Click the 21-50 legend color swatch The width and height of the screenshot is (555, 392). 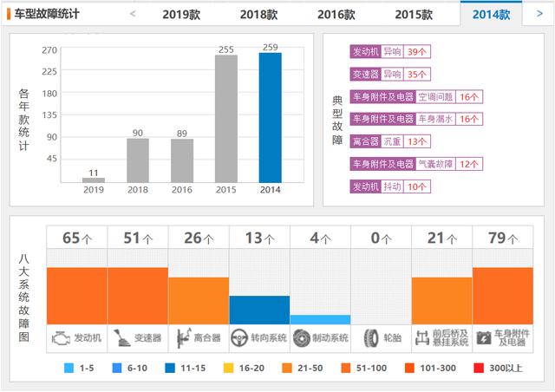287,369
